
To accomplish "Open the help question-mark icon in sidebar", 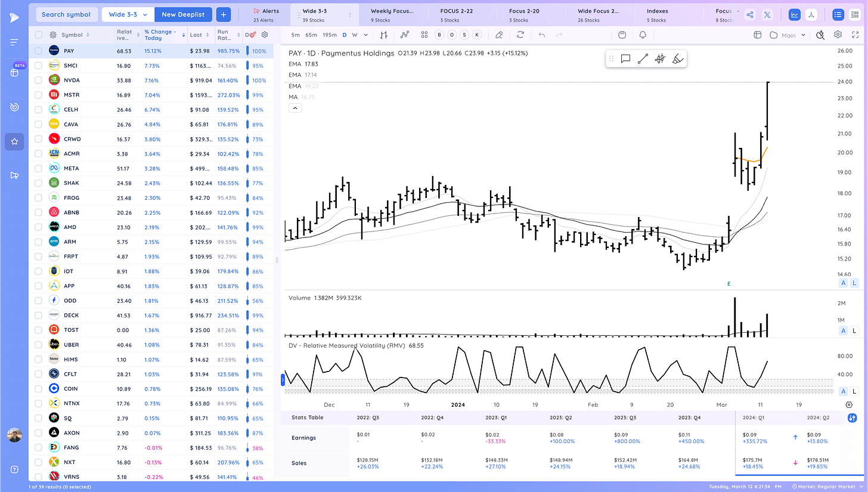I will coord(14,469).
